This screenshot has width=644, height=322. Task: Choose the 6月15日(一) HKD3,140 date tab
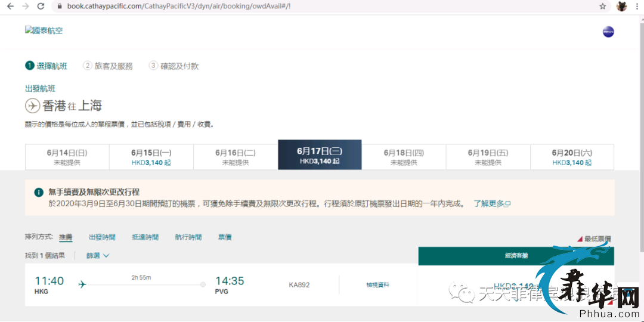pos(151,157)
